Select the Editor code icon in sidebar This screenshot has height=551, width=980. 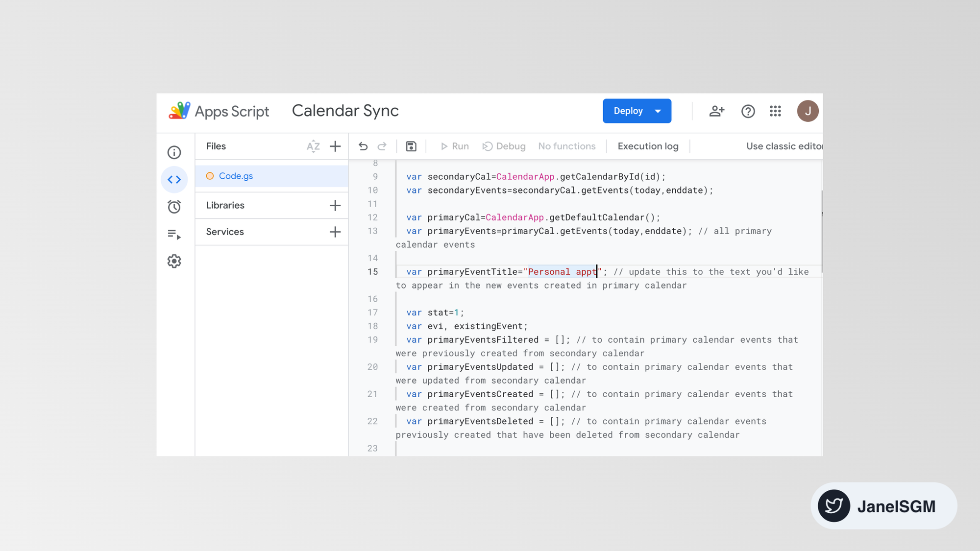(x=174, y=180)
